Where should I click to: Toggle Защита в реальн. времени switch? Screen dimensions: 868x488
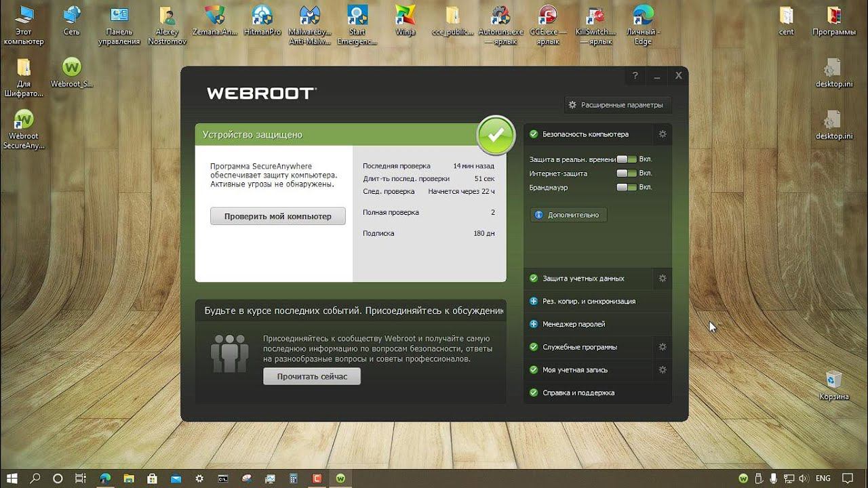point(627,159)
